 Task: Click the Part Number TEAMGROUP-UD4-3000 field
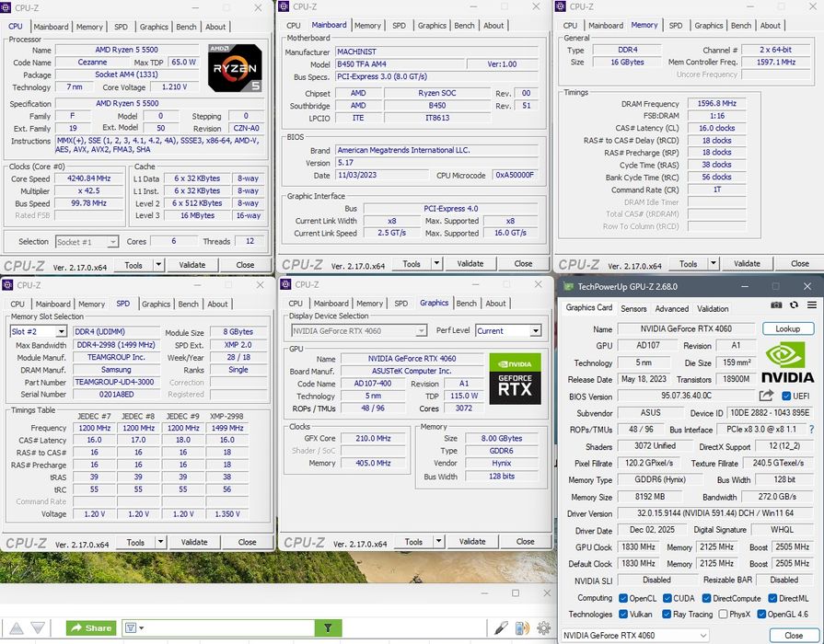click(116, 382)
